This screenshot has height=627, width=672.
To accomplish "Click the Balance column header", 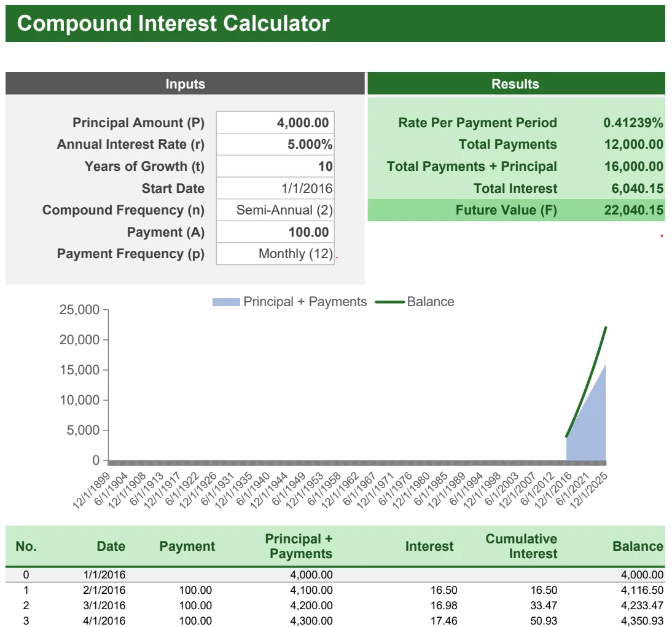I will click(x=638, y=546).
